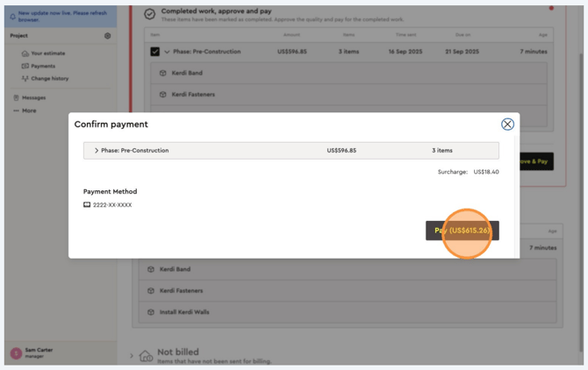The height and width of the screenshot is (370, 588).
Task: Expand Phase: Pre-Construction row in dialog
Action: (x=97, y=151)
